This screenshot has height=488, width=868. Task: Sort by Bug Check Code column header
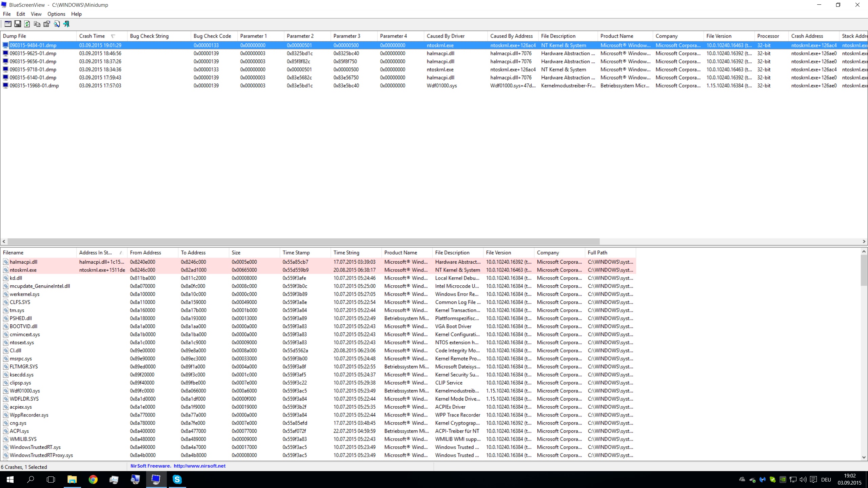212,36
